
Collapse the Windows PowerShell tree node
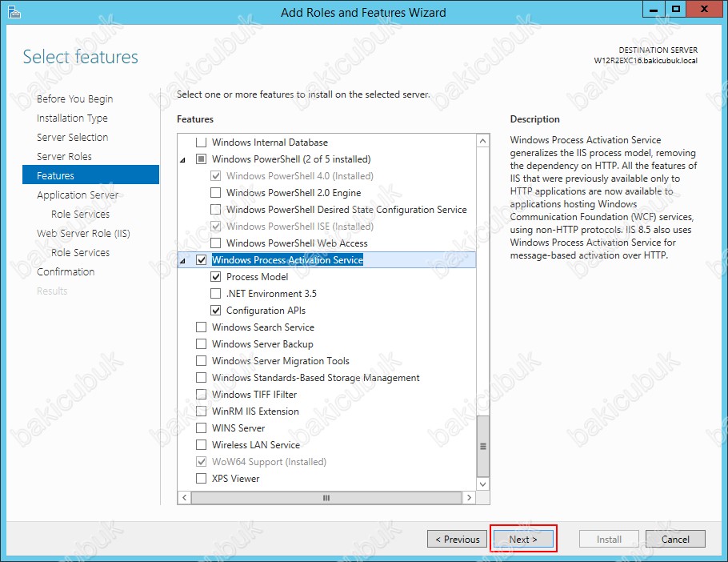[183, 160]
